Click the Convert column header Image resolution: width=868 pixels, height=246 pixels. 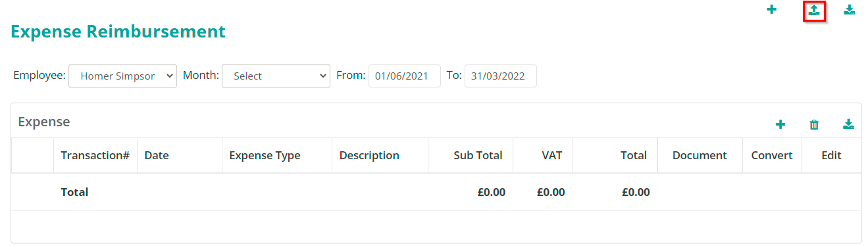tap(772, 155)
